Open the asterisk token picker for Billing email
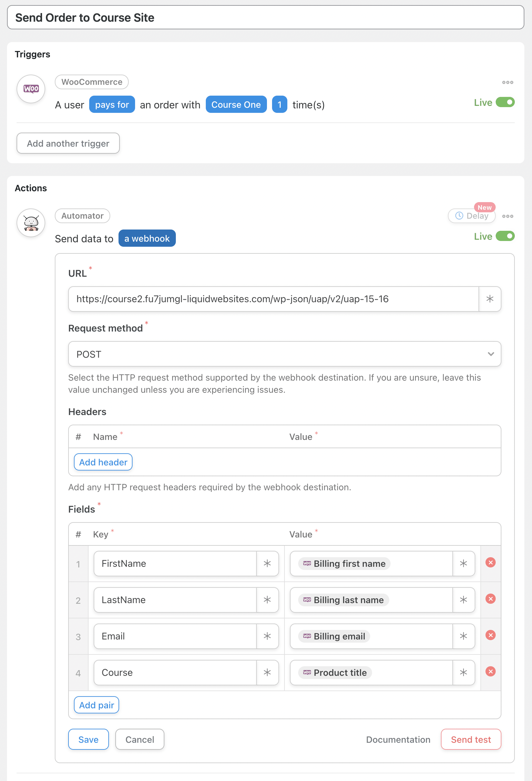 (464, 636)
